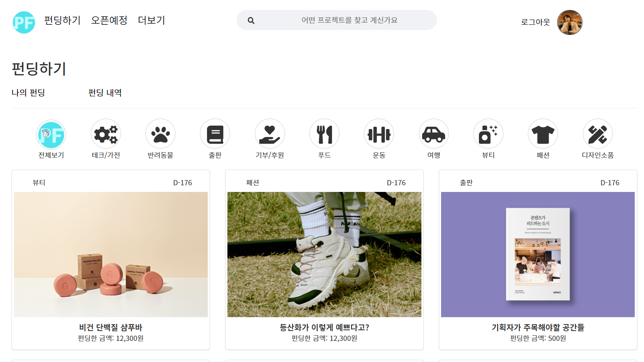Select the 기부/후원 heart-hand icon

270,134
